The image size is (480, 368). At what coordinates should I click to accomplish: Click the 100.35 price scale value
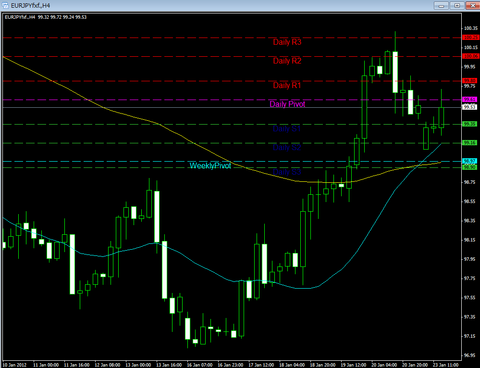[x=471, y=28]
